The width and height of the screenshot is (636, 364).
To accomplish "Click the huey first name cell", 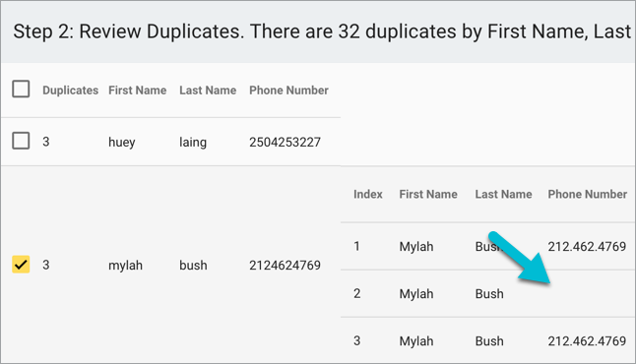I will (x=122, y=143).
